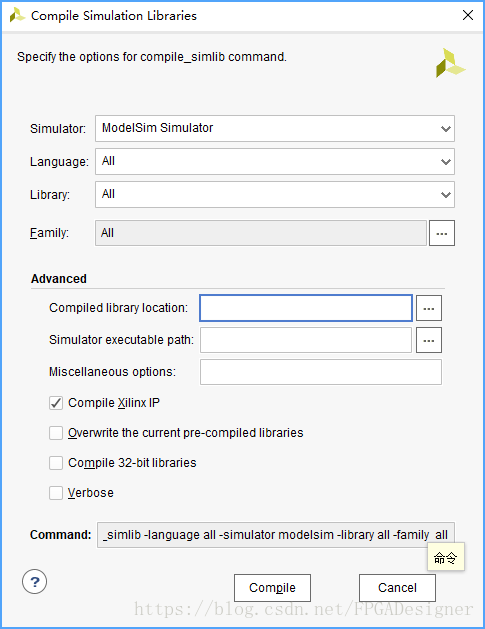The width and height of the screenshot is (485, 629).
Task: Enable Compile 32-bit libraries option
Action: [x=56, y=463]
